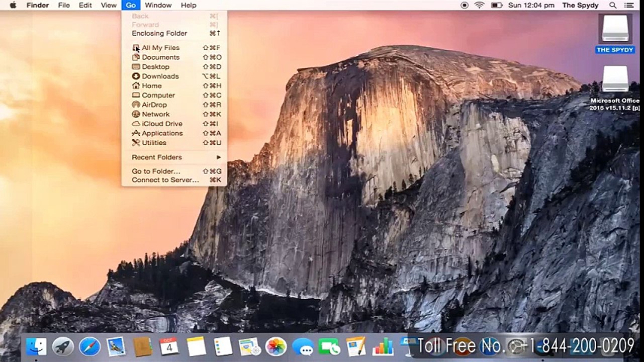Open Numbers bar chart icon in Dock

click(x=383, y=346)
